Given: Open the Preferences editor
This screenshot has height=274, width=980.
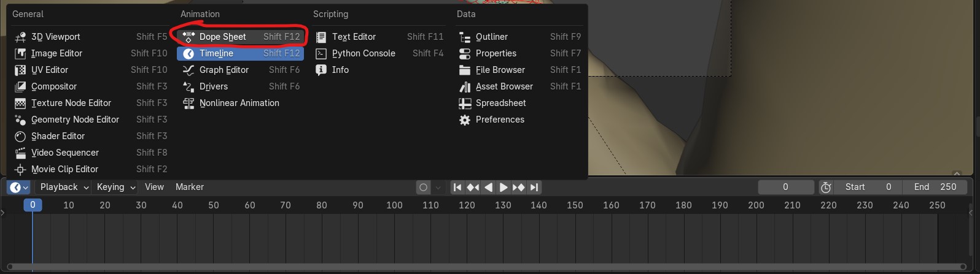Looking at the screenshot, I should pyautogui.click(x=499, y=120).
